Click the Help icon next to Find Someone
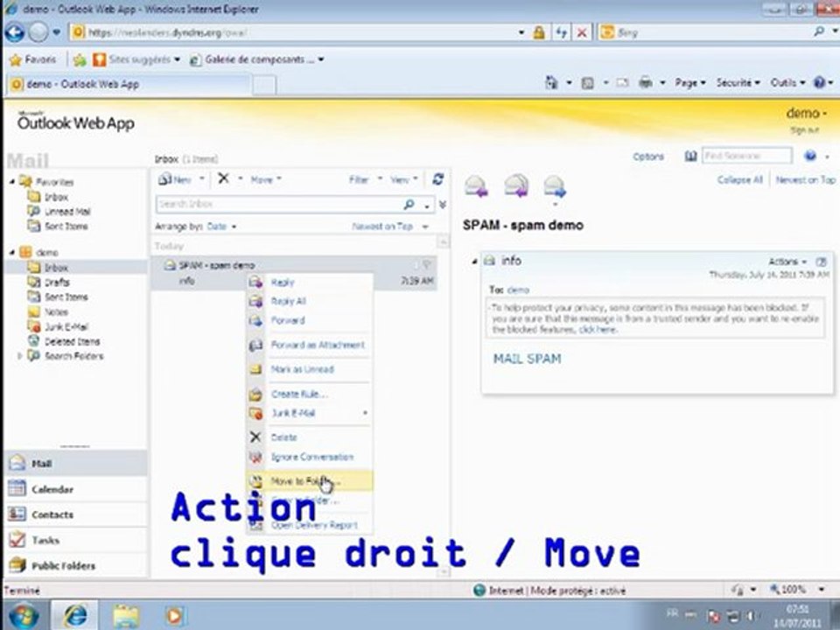Viewport: 840px width, 630px height. coord(810,156)
